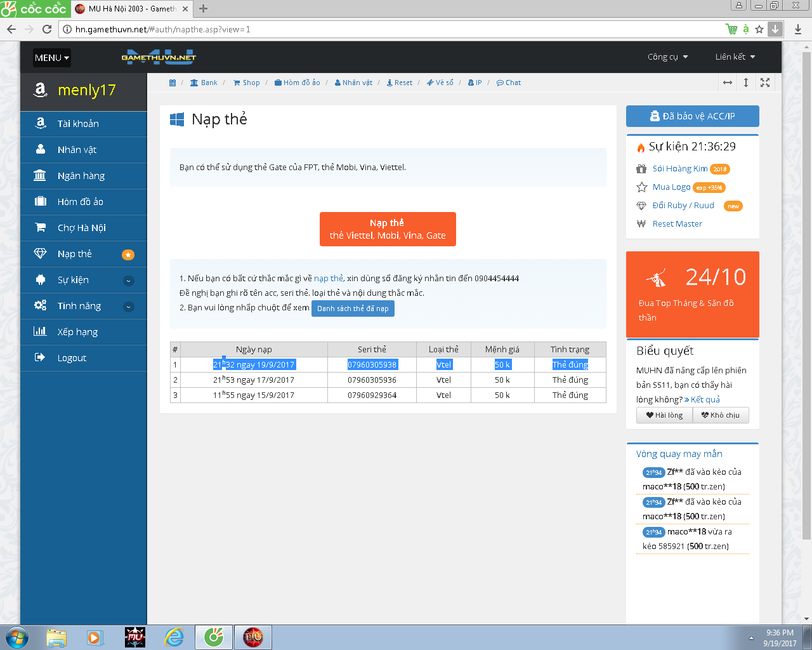Click the shopping cart icon in address bar
The image size is (812, 650).
click(731, 29)
